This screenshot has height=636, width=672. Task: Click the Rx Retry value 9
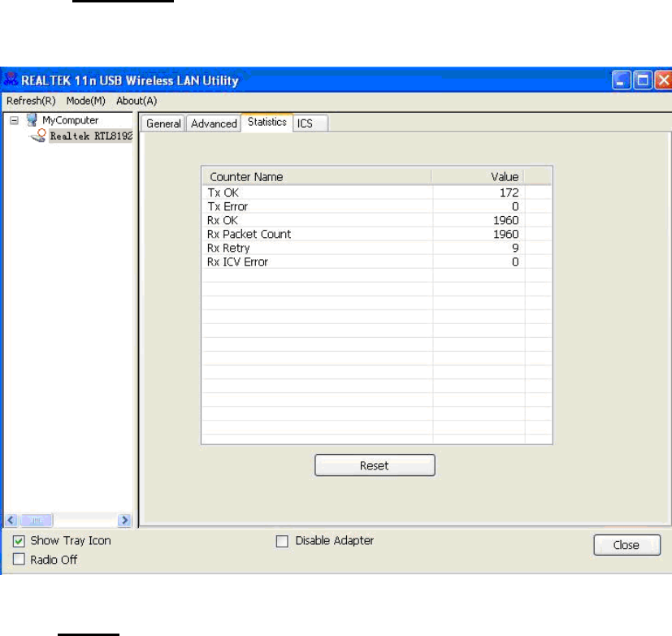tap(515, 248)
